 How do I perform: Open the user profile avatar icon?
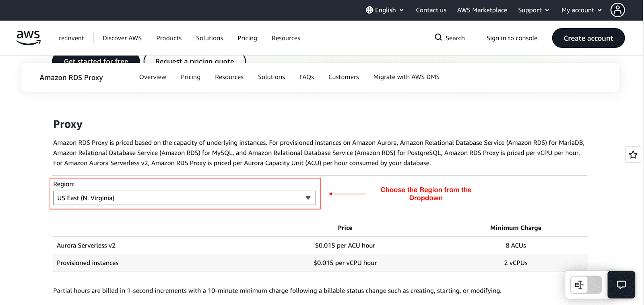pyautogui.click(x=617, y=10)
